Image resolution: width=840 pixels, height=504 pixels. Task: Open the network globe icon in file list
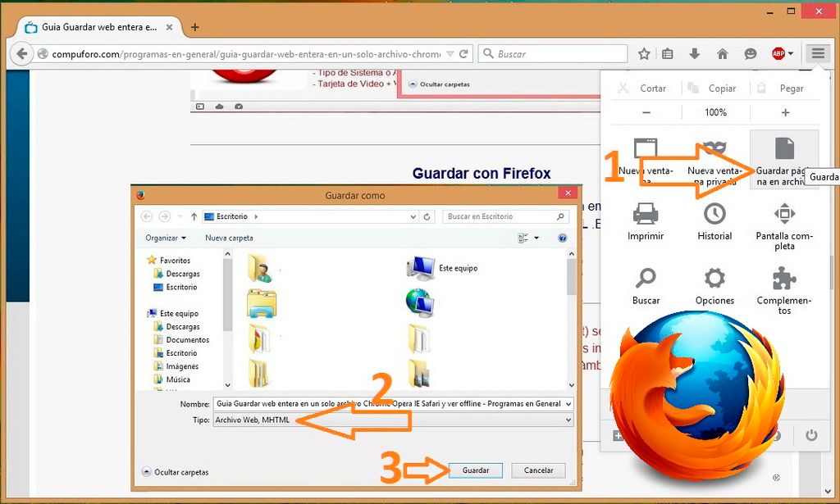click(420, 303)
